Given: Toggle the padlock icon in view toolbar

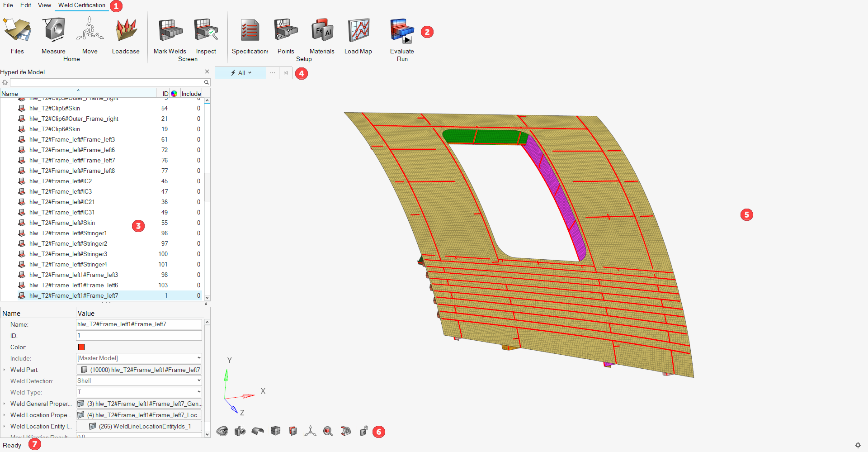Looking at the screenshot, I should point(363,431).
